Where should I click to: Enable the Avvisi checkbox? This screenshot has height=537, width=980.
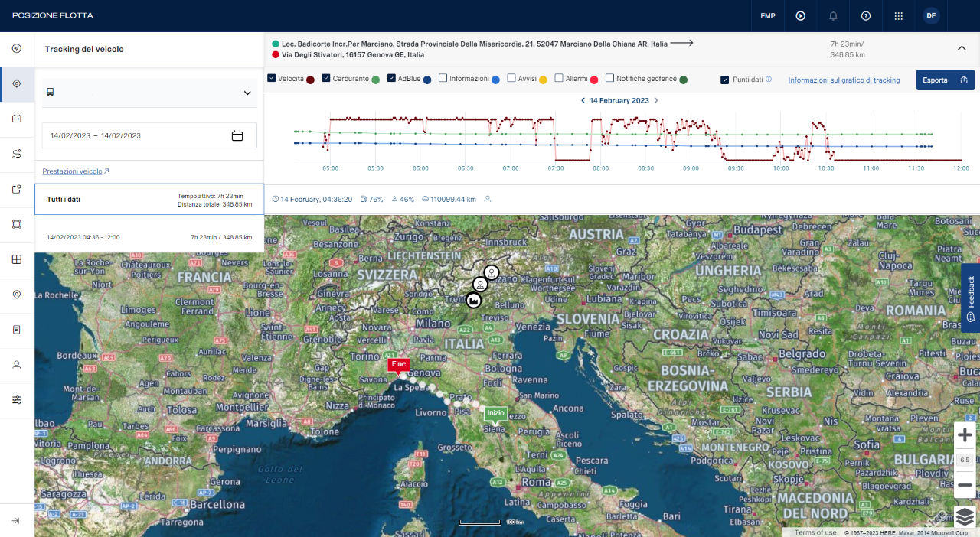tap(511, 78)
